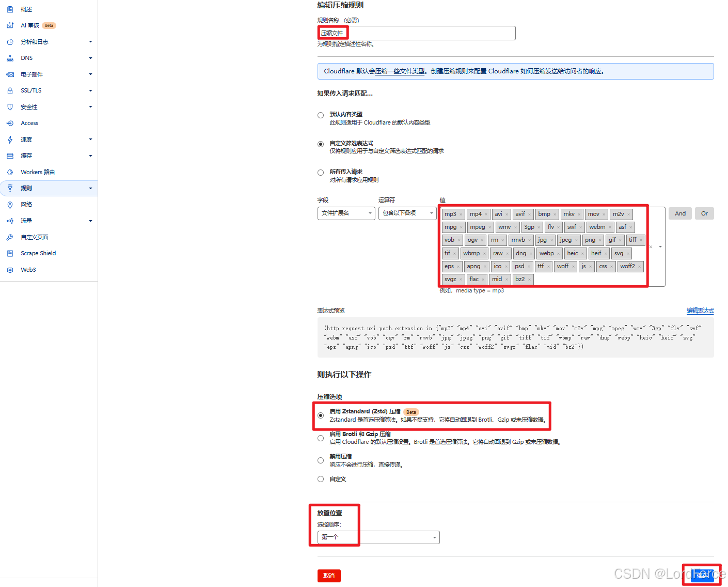Viewport: 728px width, 587px height.
Task: Remove the webm extension tag
Action: point(610,227)
